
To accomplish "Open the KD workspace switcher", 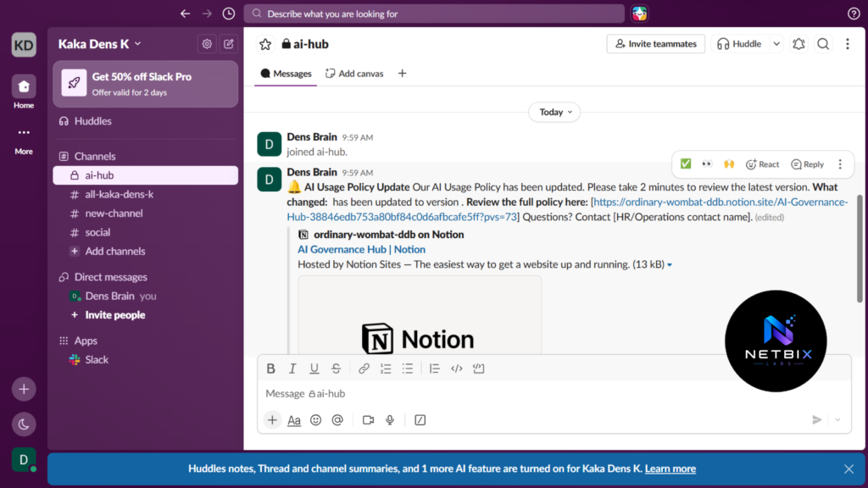I will (x=24, y=45).
